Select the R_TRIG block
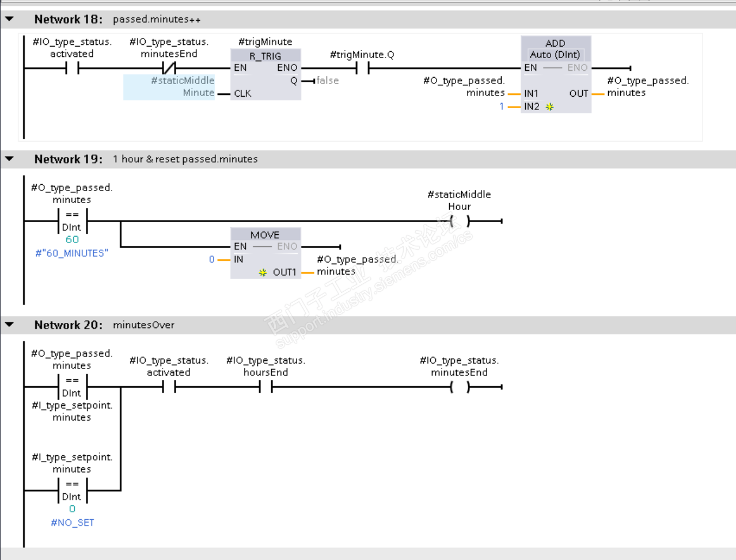736x560 pixels. (x=265, y=75)
